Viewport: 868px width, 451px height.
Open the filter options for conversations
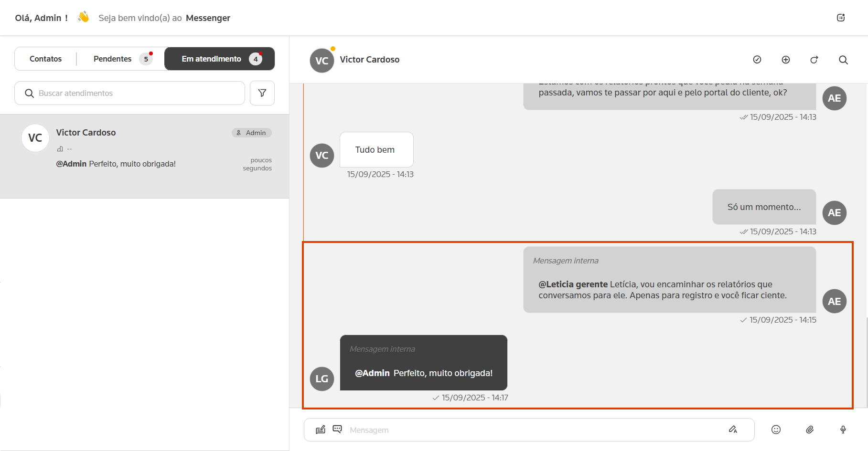coord(262,93)
